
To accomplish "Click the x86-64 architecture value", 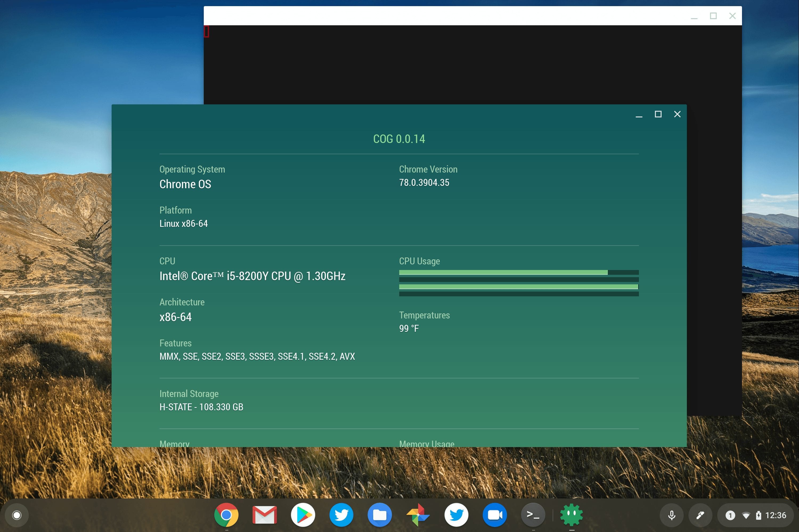I will tap(176, 317).
